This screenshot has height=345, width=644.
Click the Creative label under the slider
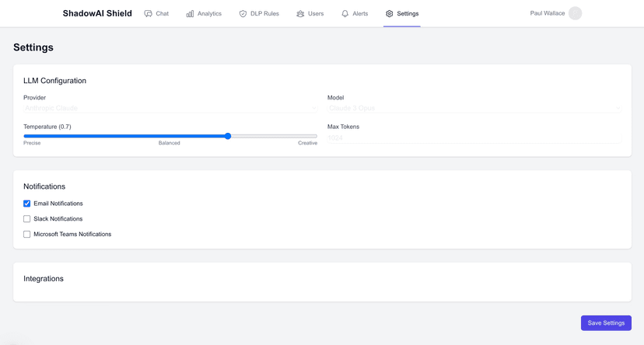(308, 143)
